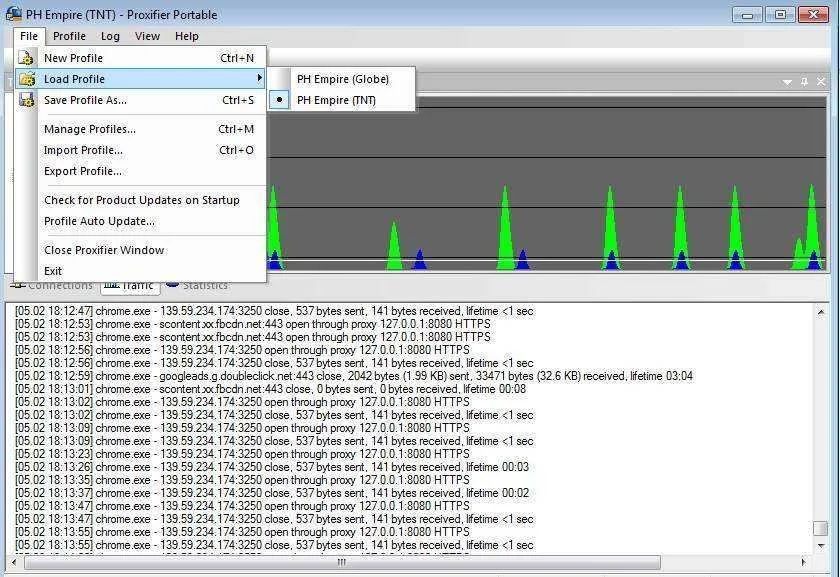Viewport: 840px width, 577px height.
Task: Click log line at 18:12:47
Action: pyautogui.click(x=274, y=311)
